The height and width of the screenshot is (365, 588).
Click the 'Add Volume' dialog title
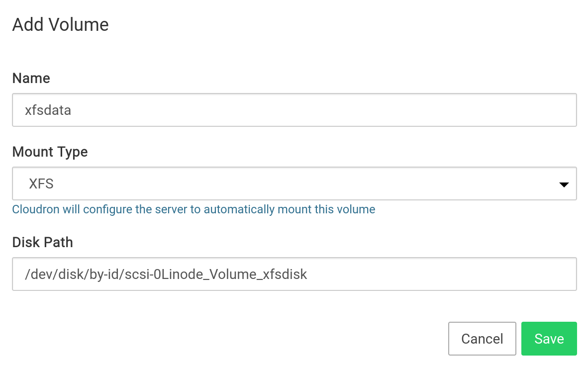pyautogui.click(x=60, y=24)
